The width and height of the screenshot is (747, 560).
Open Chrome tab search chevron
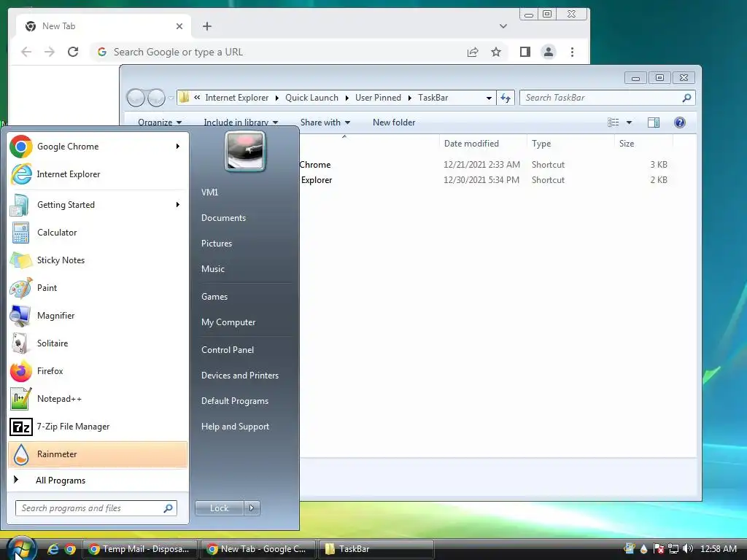[503, 26]
